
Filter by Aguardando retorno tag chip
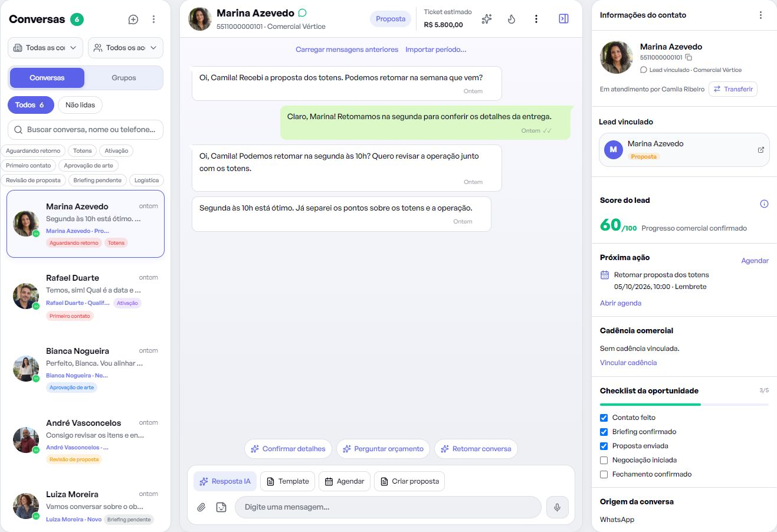[x=33, y=151]
